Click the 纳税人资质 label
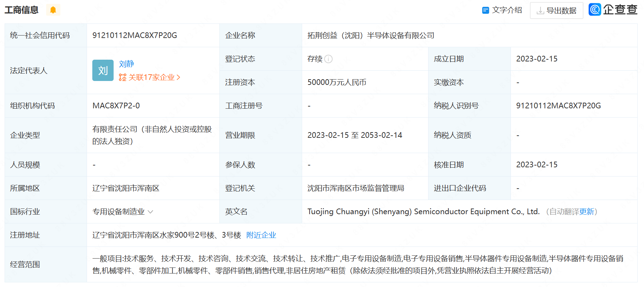 [x=453, y=135]
